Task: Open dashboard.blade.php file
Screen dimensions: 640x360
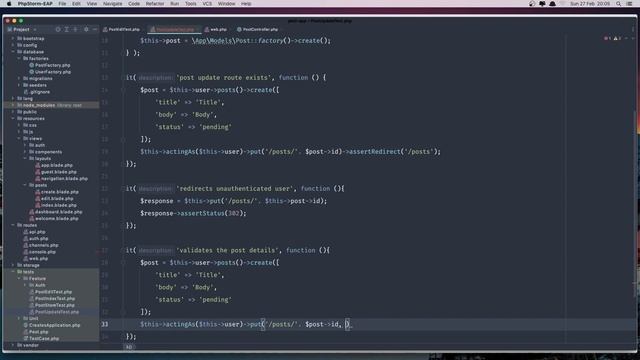Action: click(x=56, y=212)
